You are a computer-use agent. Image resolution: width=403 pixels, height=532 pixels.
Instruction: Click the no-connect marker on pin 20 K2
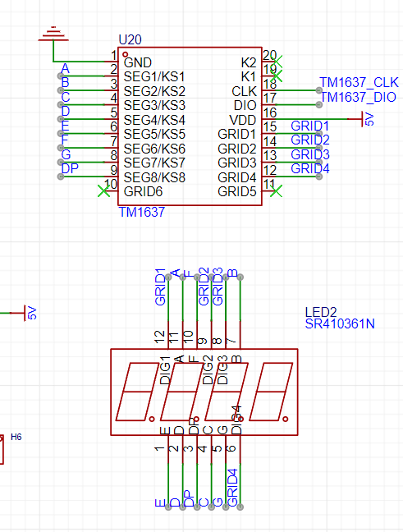pos(277,62)
